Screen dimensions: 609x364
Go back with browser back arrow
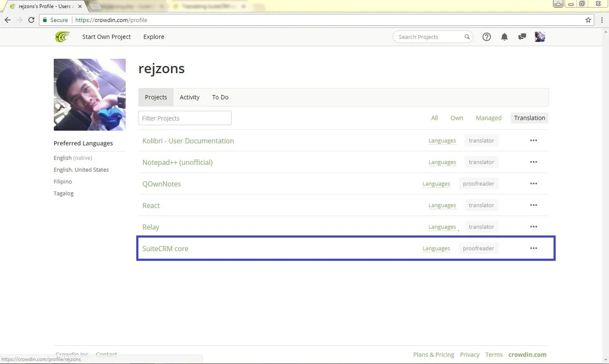coord(8,20)
